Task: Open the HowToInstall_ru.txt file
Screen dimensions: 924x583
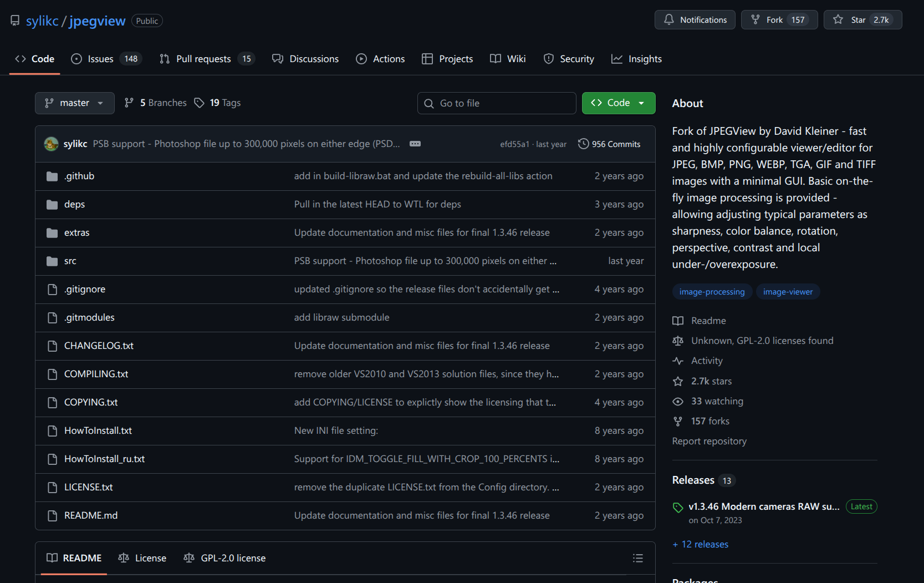Action: 105,459
